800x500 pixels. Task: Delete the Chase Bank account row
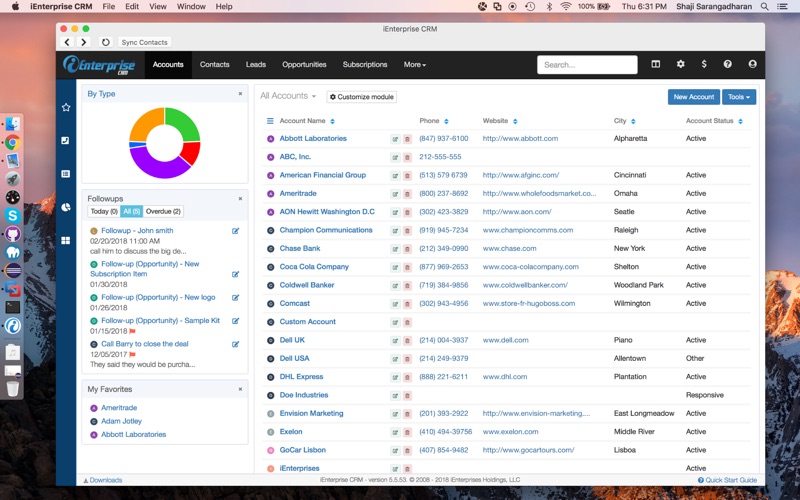click(407, 249)
